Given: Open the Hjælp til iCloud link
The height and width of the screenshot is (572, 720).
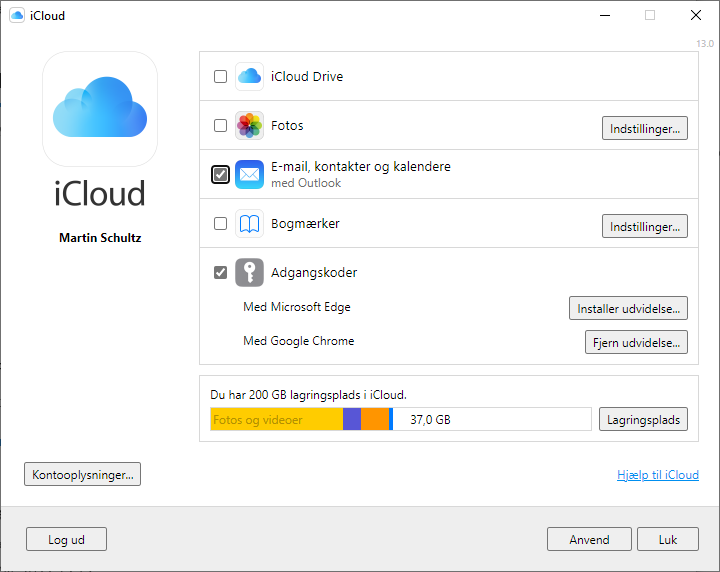Looking at the screenshot, I should click(x=658, y=475).
